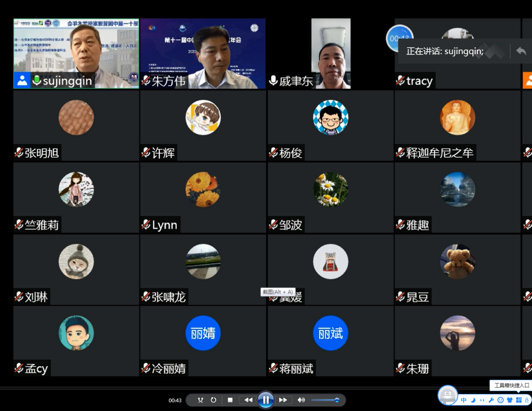Click the reply arrow in speaking banner
Viewport: 532px width, 411px height.
521,51
